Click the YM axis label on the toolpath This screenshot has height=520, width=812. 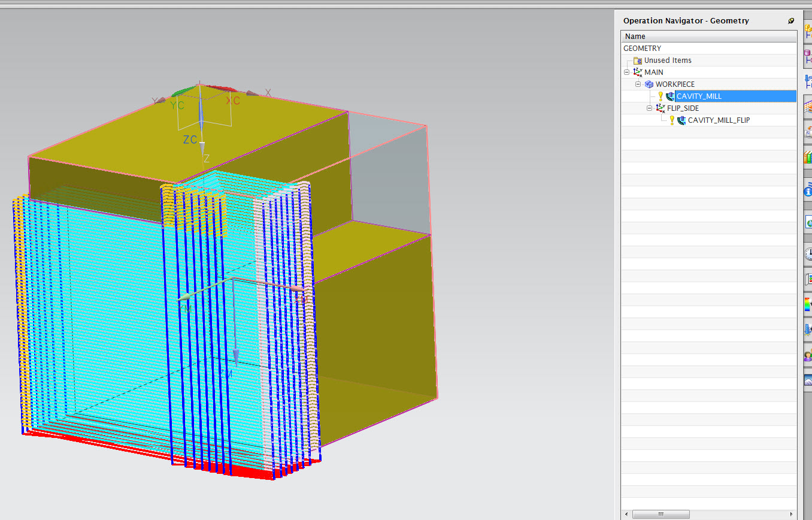pos(184,308)
